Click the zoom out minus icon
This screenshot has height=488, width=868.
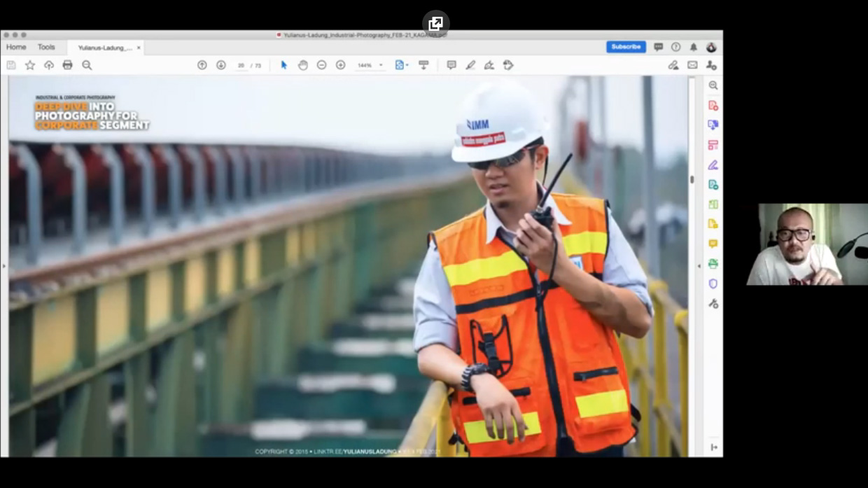(x=322, y=65)
